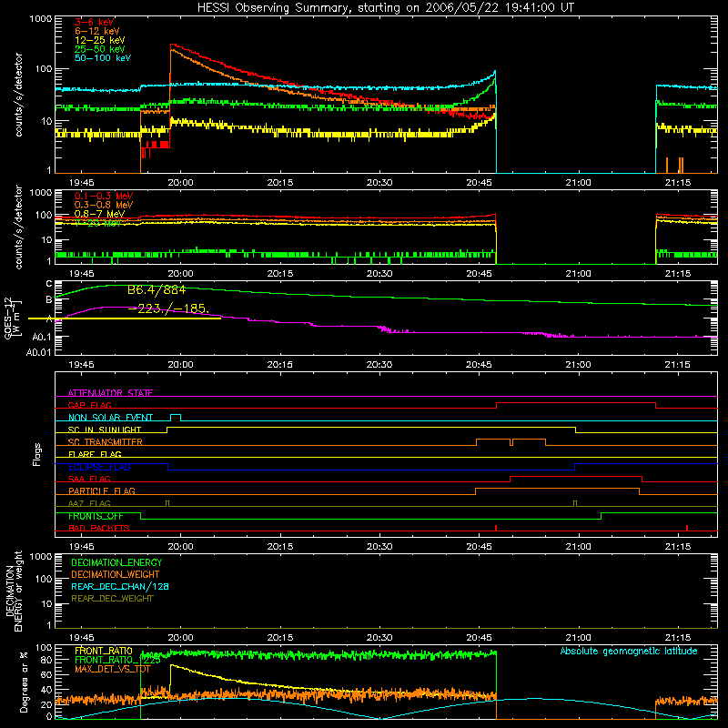
Task: Click the Degrees or % axis label
Action: pos(24,682)
